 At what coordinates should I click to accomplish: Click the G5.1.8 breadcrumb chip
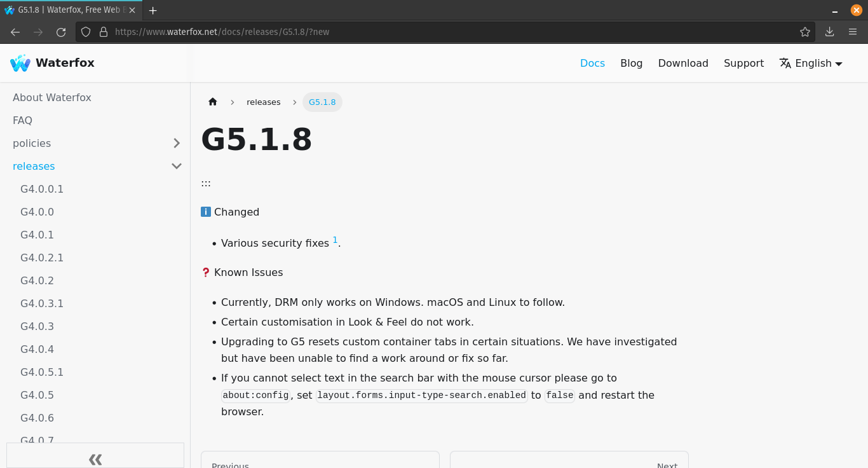pyautogui.click(x=322, y=102)
